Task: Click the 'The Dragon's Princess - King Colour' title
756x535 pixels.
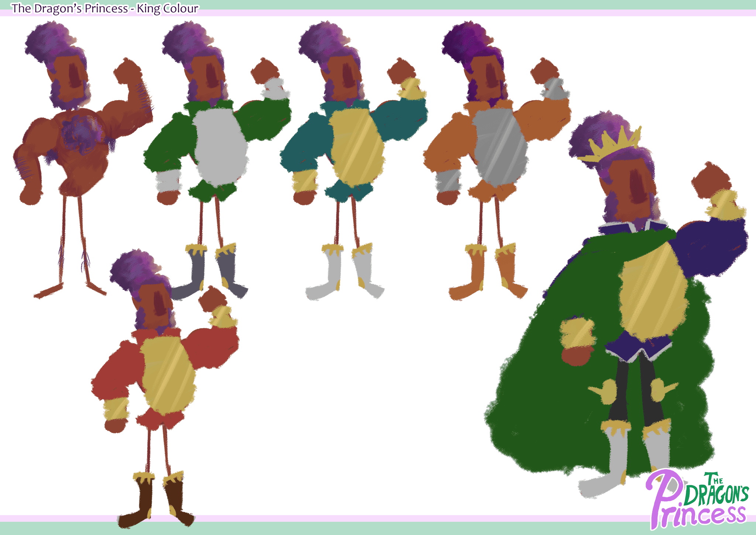Action: coord(105,8)
